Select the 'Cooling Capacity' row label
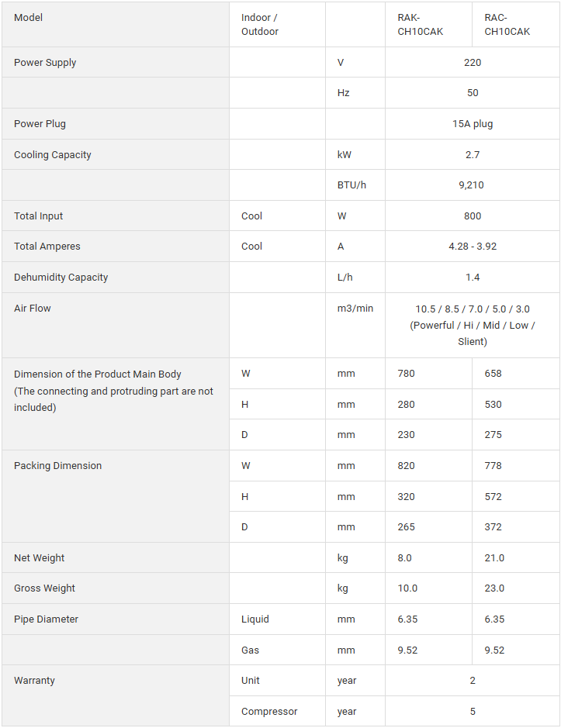This screenshot has height=728, width=561. [x=53, y=155]
